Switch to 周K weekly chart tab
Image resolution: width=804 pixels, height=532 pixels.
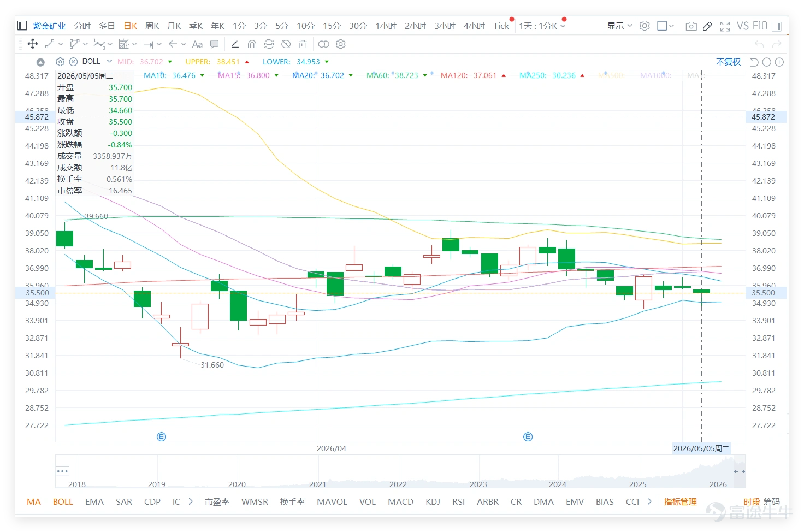coord(152,26)
